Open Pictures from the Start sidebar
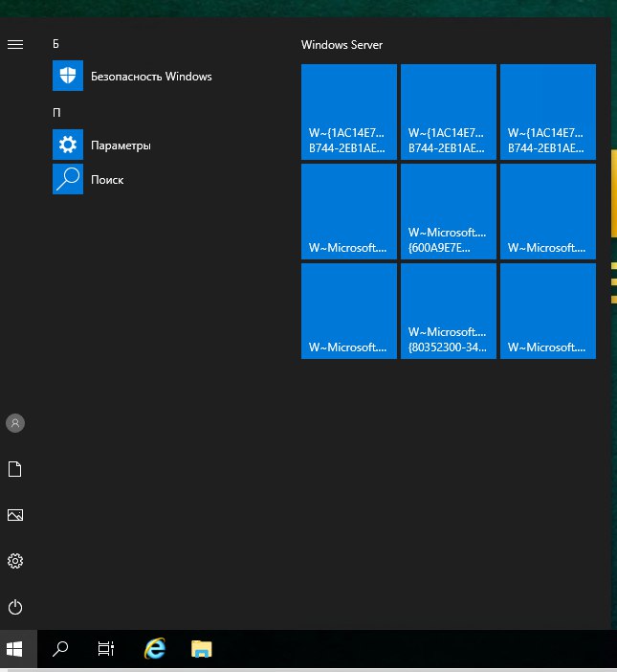Viewport: 617px width, 672px height. tap(15, 515)
